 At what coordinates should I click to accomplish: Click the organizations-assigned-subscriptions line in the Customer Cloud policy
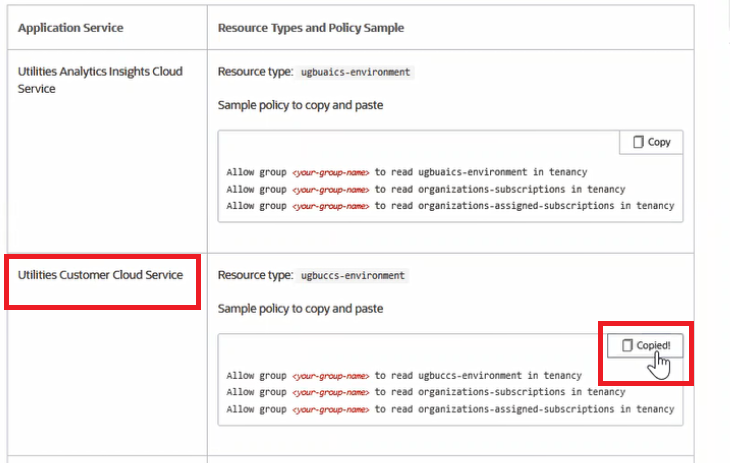pyautogui.click(x=450, y=409)
